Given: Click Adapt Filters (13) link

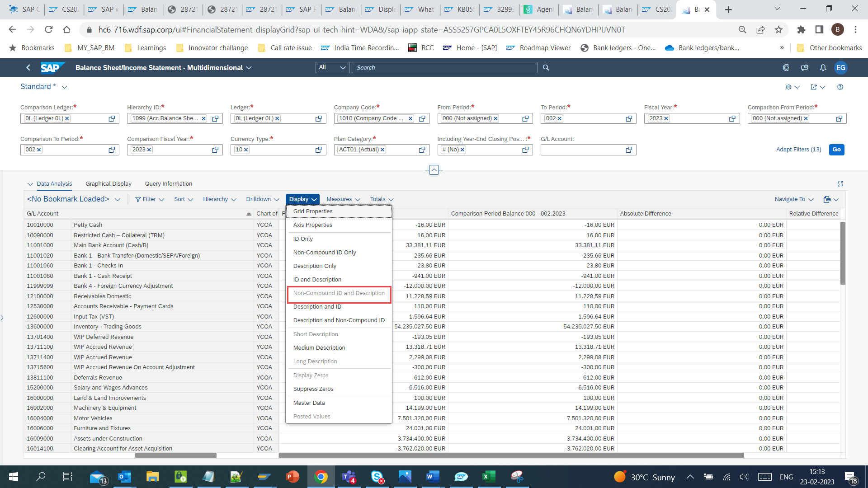Looking at the screenshot, I should click(799, 150).
